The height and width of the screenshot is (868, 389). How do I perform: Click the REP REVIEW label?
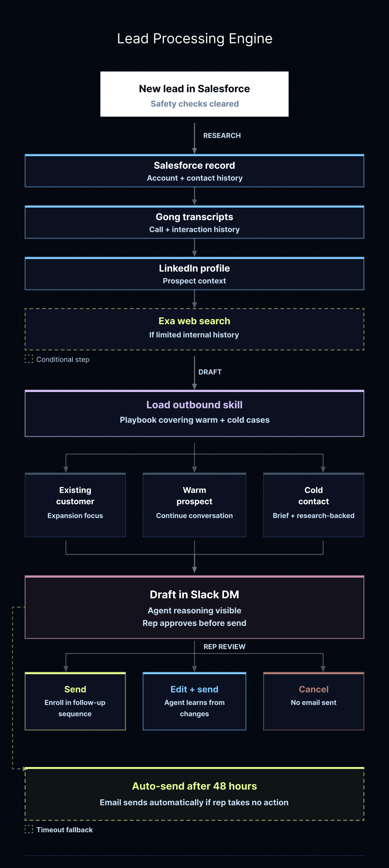(224, 647)
